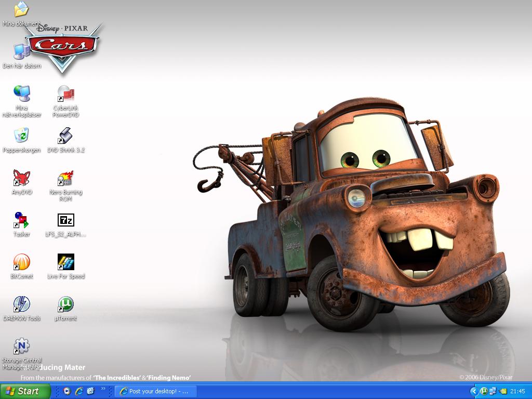Expand hidden Quick Launch items chevron
532x399 pixels.
(103, 389)
